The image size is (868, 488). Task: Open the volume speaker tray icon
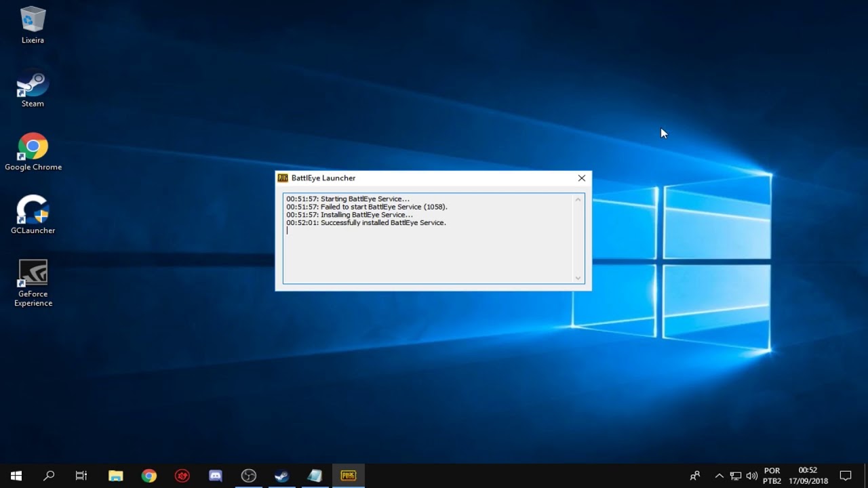tap(751, 476)
